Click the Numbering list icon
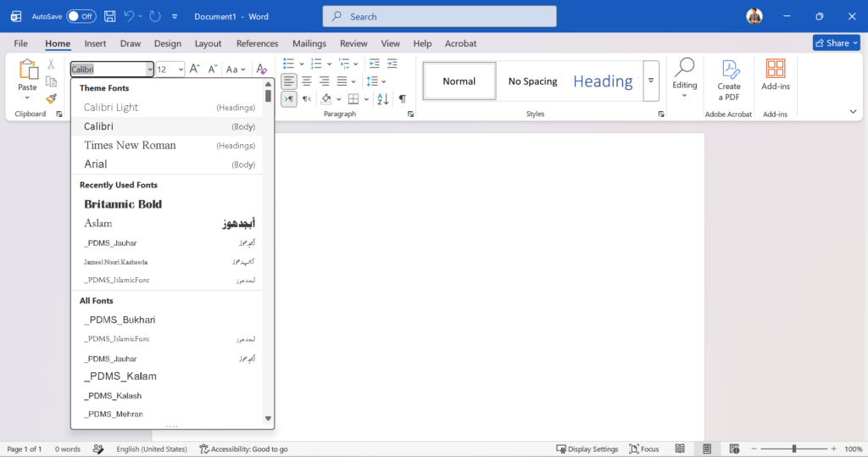The height and width of the screenshot is (457, 868). click(x=316, y=64)
